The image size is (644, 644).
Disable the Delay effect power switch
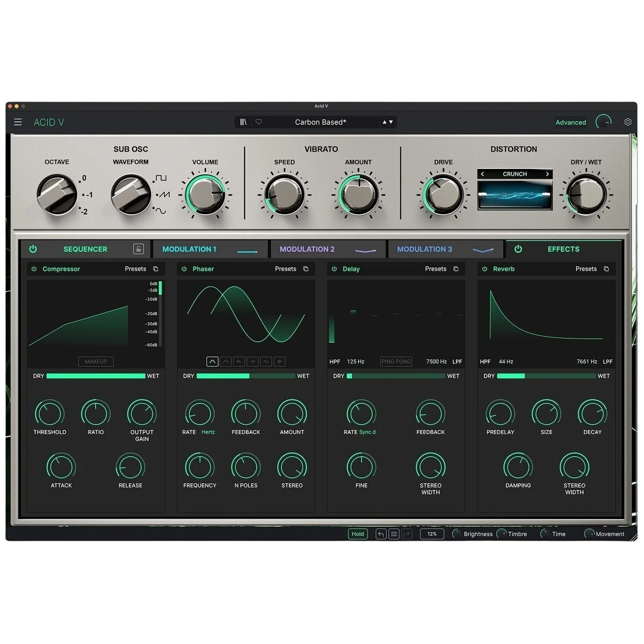334,269
